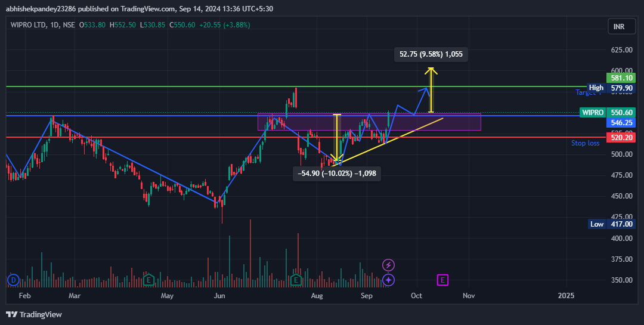
Task: Click the 375.00 price axis label
Action: (x=621, y=259)
